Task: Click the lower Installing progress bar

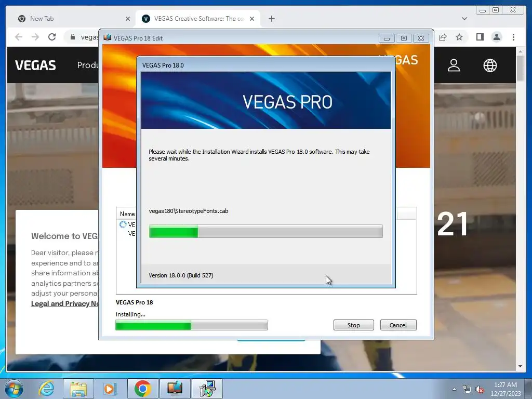Action: pos(192,325)
